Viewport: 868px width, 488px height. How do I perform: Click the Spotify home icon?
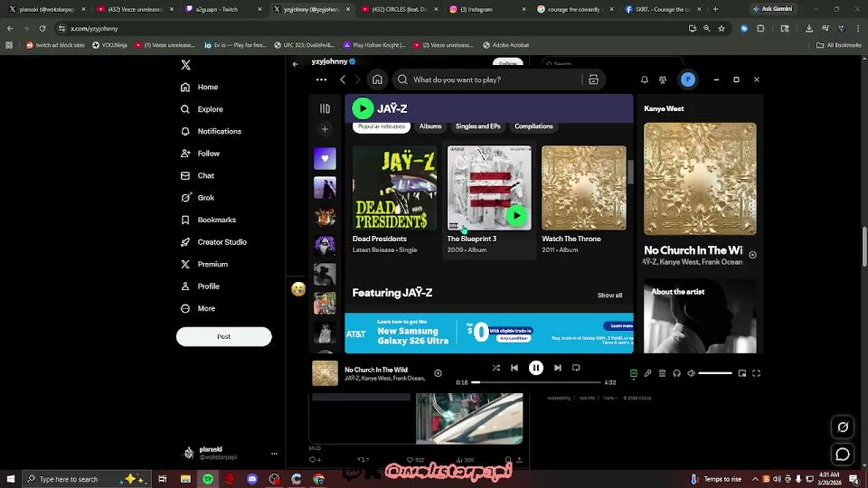[x=377, y=79]
